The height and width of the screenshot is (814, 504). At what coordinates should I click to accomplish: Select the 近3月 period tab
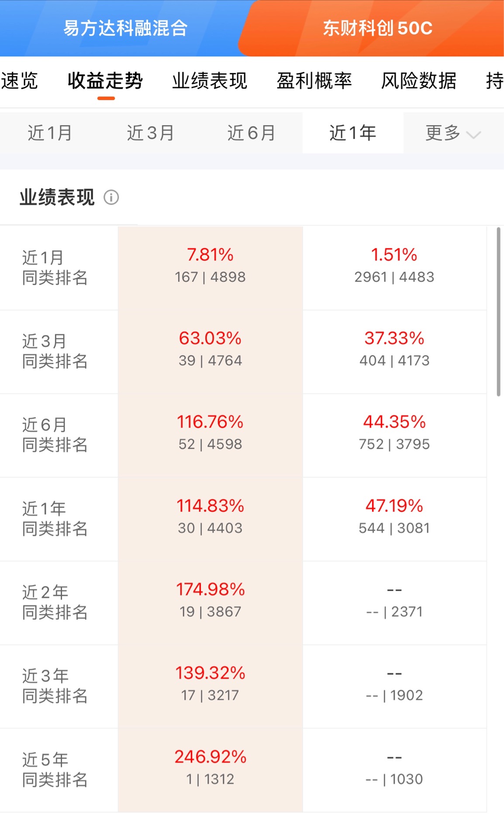151,133
